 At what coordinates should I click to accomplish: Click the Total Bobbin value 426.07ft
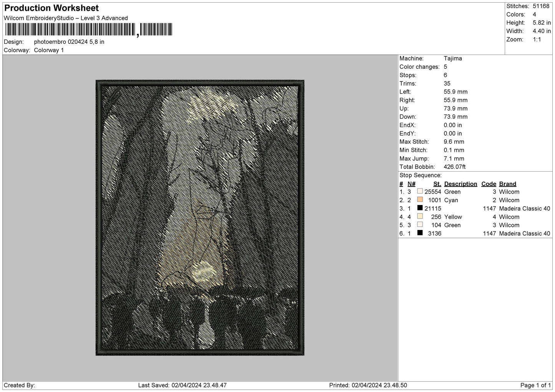pyautogui.click(x=455, y=167)
